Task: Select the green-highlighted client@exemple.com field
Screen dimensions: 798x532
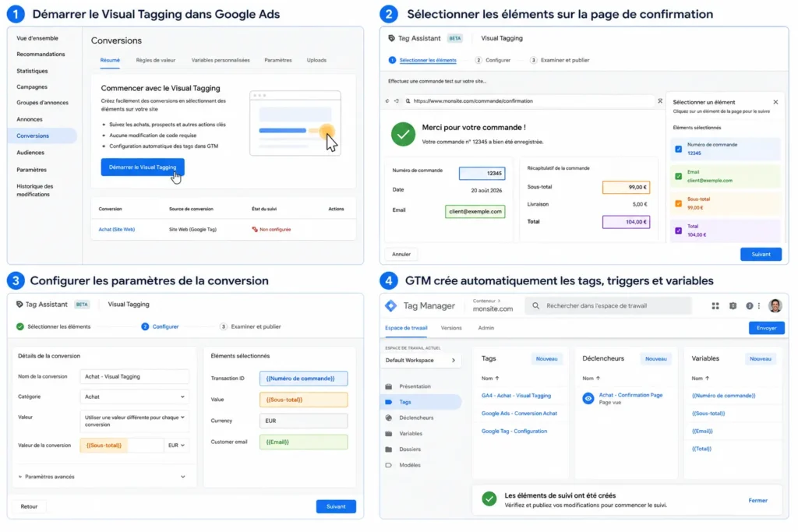Action: tap(475, 212)
